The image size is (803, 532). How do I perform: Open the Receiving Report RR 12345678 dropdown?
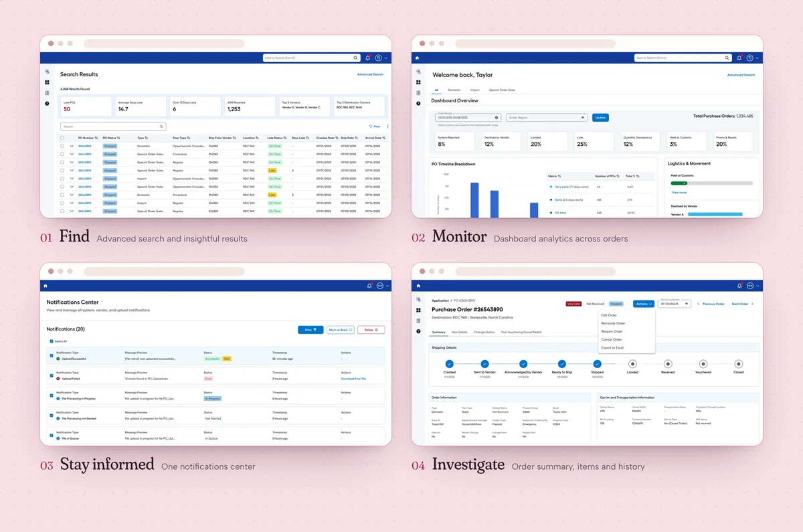pyautogui.click(x=675, y=304)
